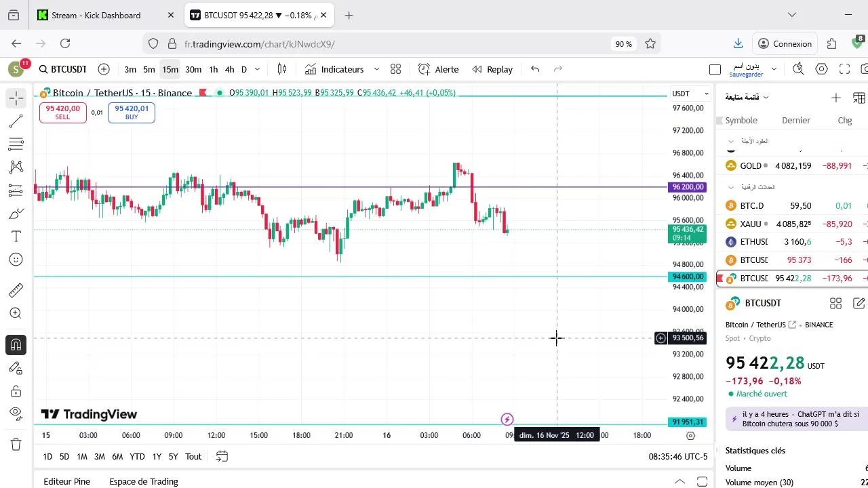Open chart settings hexagon icon
The image size is (868, 488).
[822, 69]
